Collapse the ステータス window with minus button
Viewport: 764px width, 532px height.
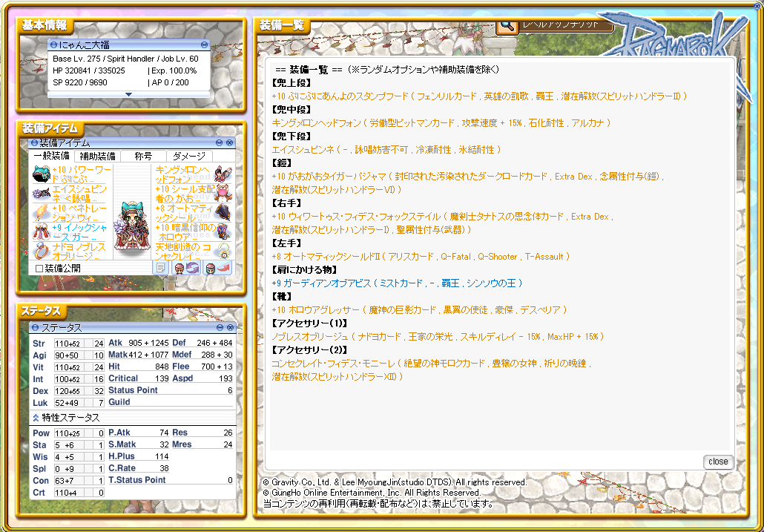tap(219, 327)
